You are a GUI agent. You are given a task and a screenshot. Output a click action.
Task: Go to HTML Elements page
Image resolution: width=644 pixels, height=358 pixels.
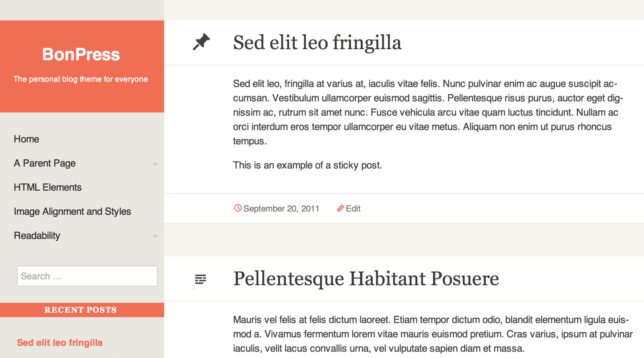pos(48,187)
